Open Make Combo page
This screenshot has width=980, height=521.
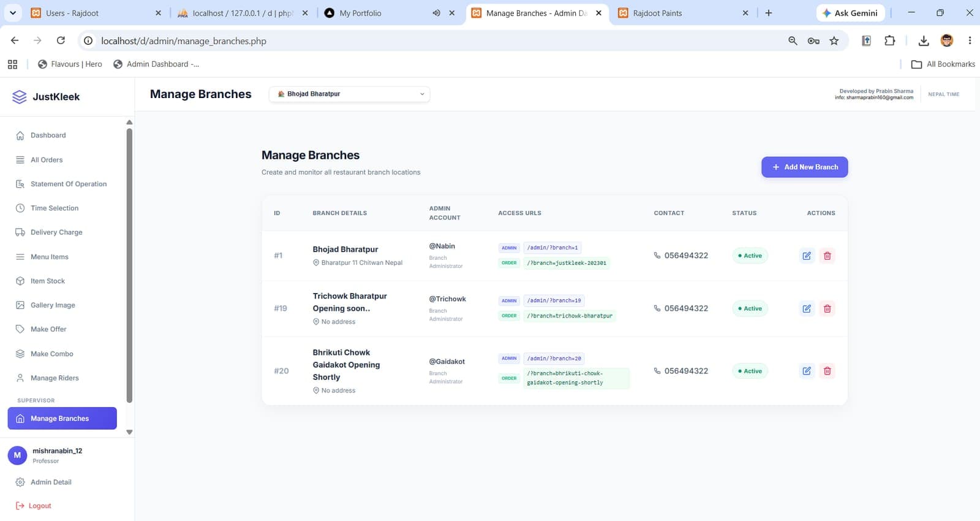pyautogui.click(x=62, y=354)
